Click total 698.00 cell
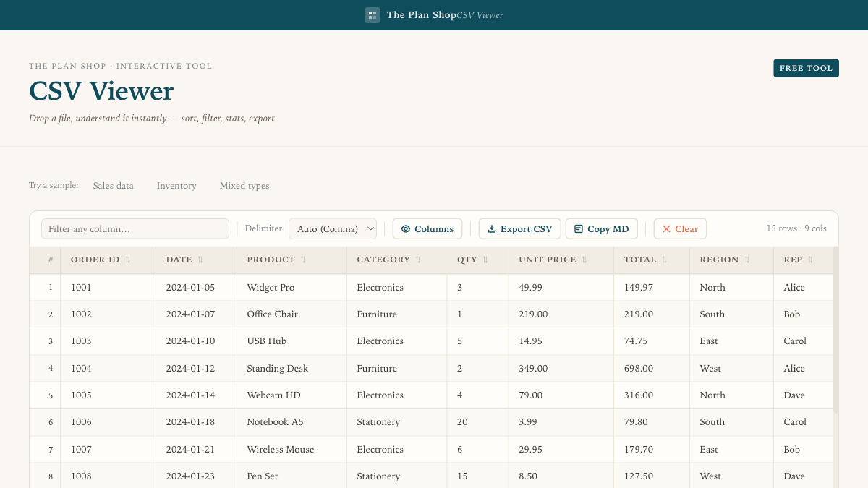This screenshot has width=868, height=488. coord(652,369)
